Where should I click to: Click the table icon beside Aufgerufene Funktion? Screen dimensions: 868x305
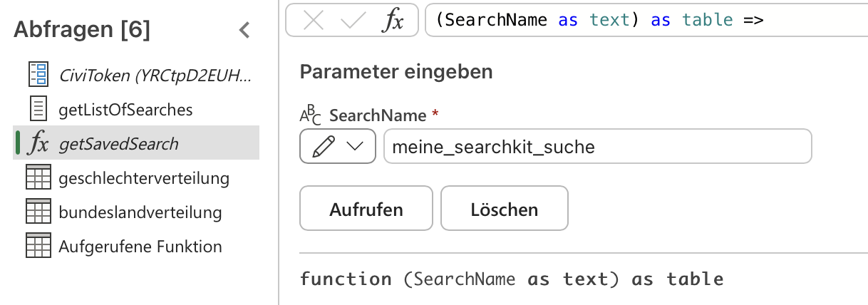(37, 246)
